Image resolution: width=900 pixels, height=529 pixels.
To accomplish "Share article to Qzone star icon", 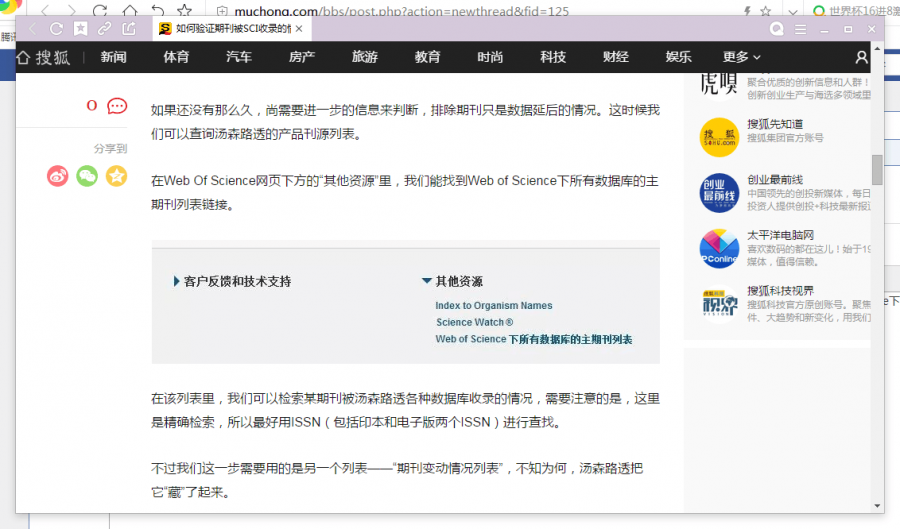I will click(x=117, y=176).
